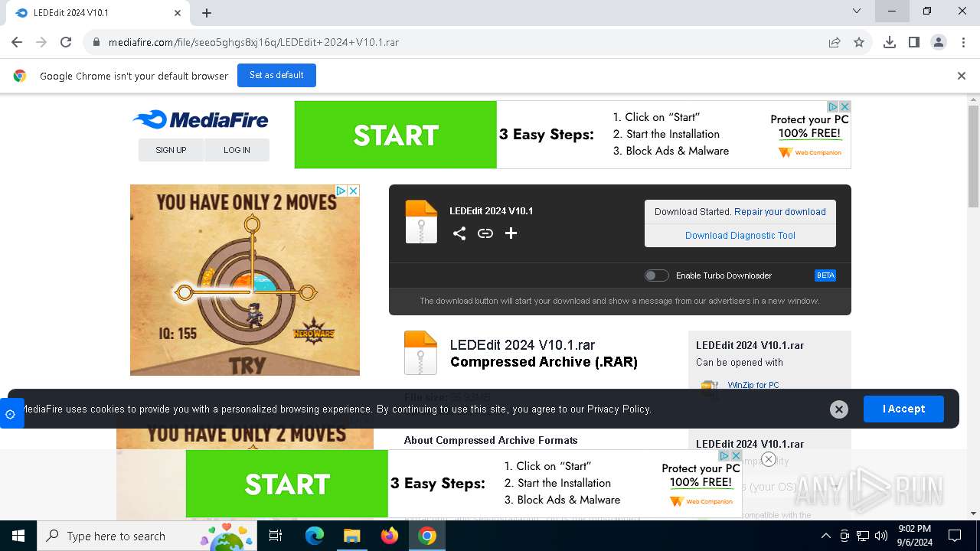The width and height of the screenshot is (980, 551).
Task: Set Chrome as default browser
Action: click(276, 75)
